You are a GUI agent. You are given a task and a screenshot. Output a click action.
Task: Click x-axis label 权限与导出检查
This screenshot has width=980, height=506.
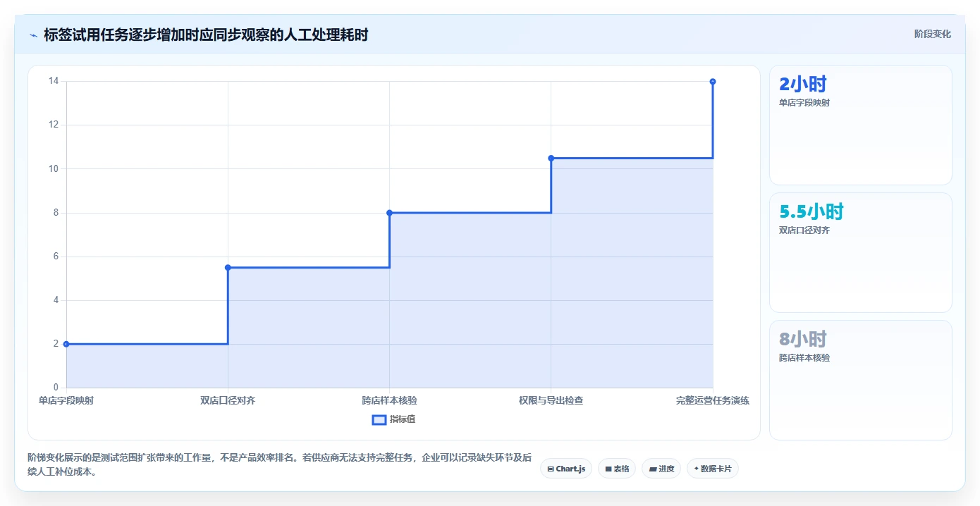[551, 400]
